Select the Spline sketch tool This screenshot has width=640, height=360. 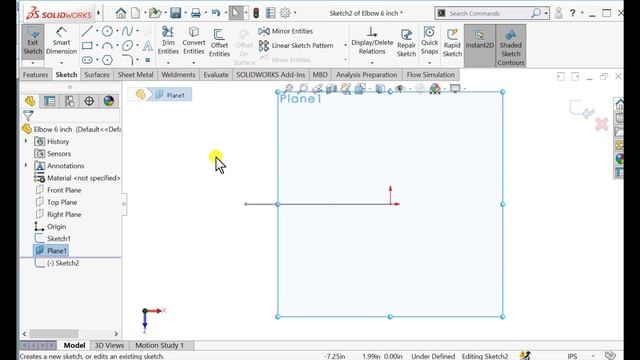pos(127,31)
